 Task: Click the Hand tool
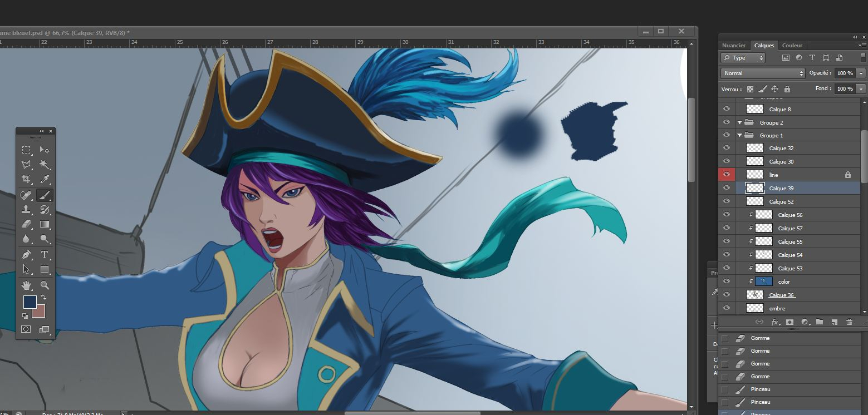pos(26,285)
